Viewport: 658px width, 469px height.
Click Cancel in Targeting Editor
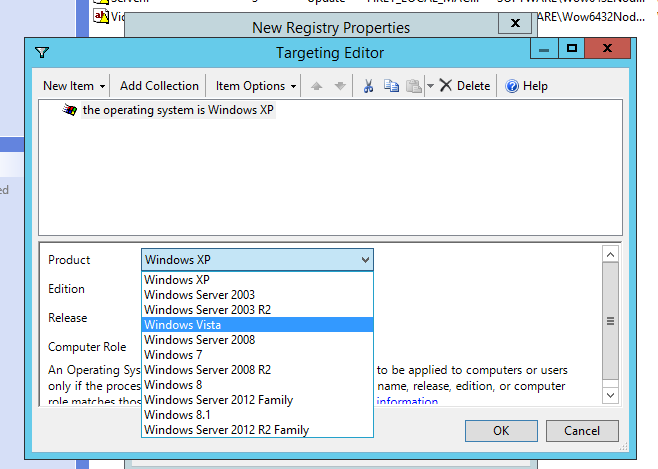click(x=582, y=431)
